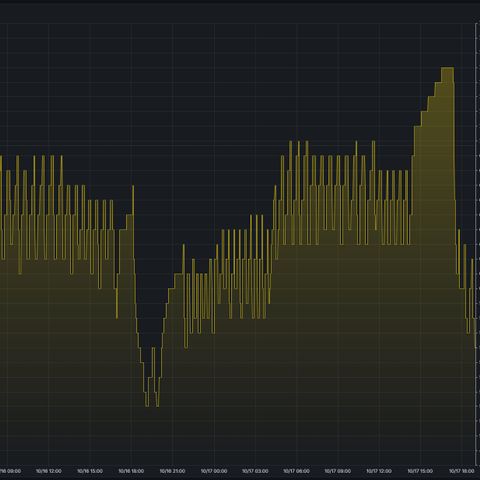The image size is (480, 480).
Task: Click the 10/17 12:00 time axis label
Action: point(379,471)
